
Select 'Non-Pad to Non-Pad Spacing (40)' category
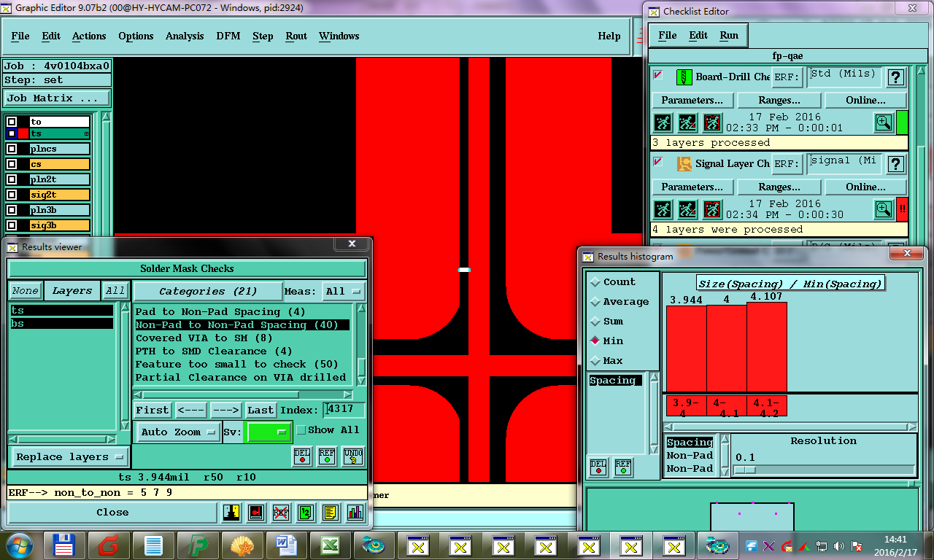[x=242, y=324]
